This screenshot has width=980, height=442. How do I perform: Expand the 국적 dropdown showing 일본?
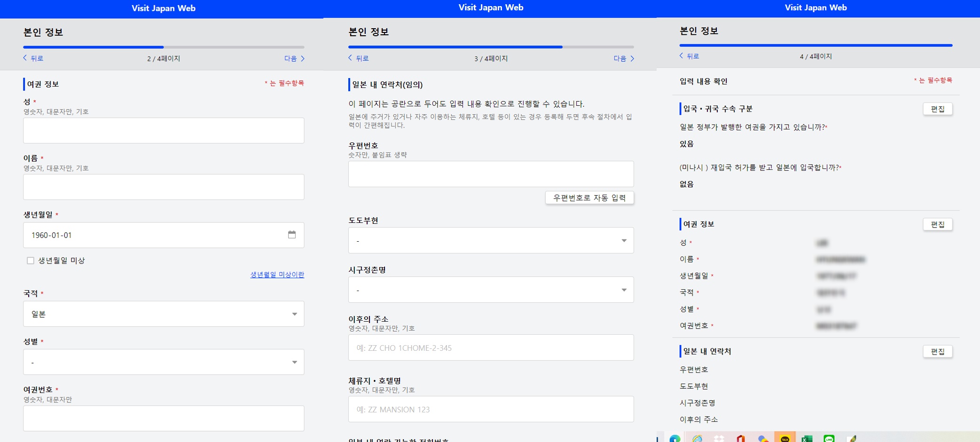click(x=164, y=314)
